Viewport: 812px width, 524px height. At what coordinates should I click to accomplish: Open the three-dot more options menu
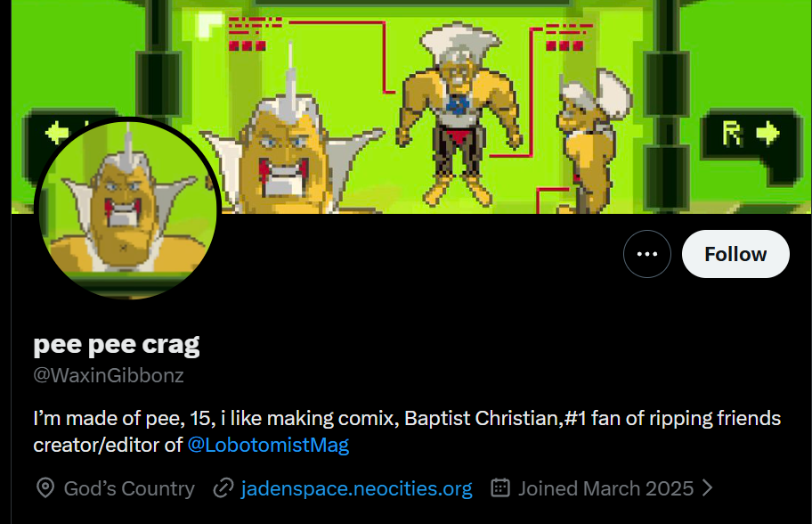point(646,254)
